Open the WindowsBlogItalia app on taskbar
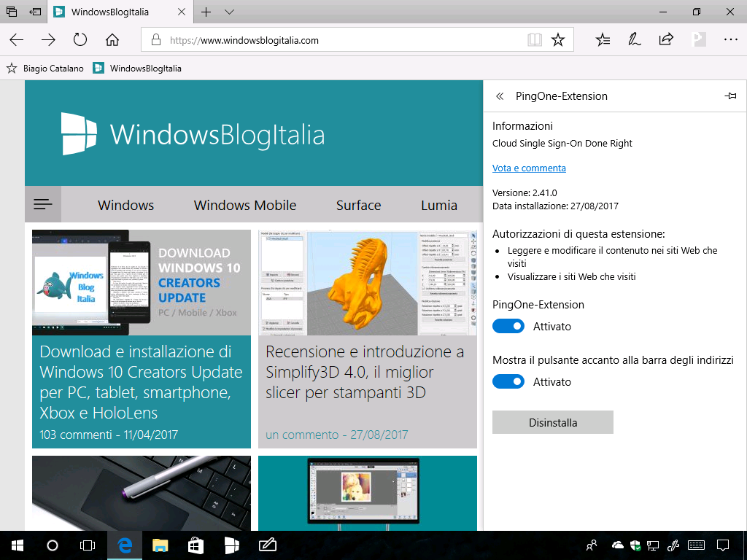This screenshot has height=560, width=747. click(231, 545)
